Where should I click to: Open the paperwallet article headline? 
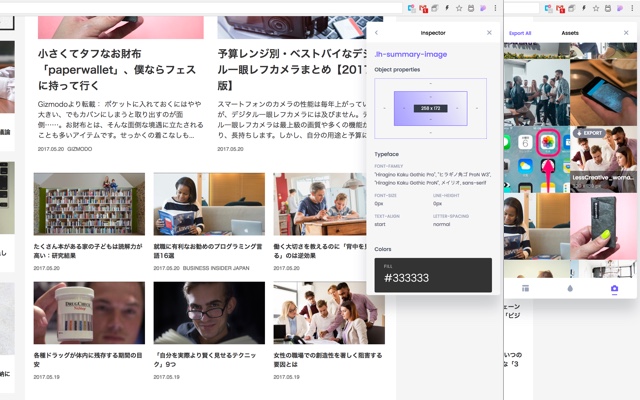click(117, 69)
